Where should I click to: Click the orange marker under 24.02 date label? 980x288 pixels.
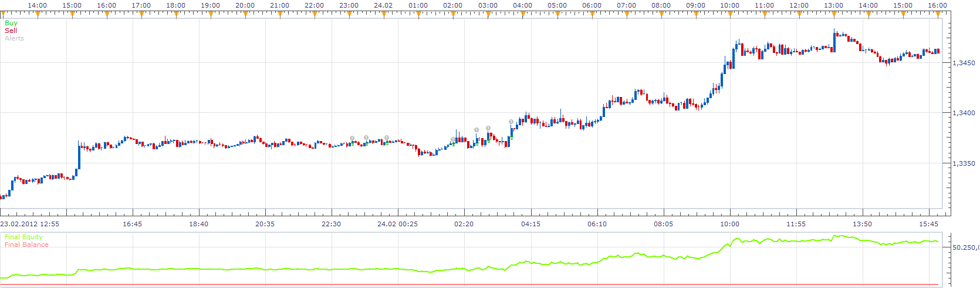pyautogui.click(x=384, y=14)
